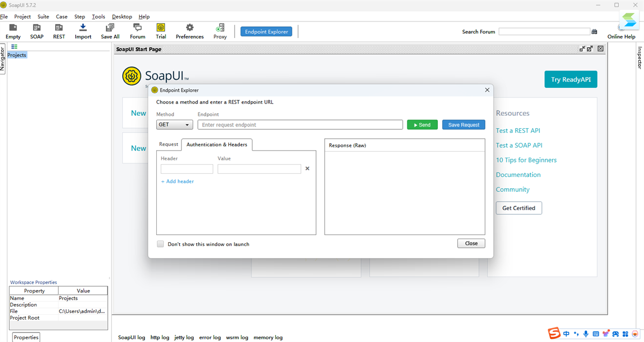Click the game controller icon in IME bar
Image resolution: width=644 pixels, height=342 pixels.
(616, 334)
